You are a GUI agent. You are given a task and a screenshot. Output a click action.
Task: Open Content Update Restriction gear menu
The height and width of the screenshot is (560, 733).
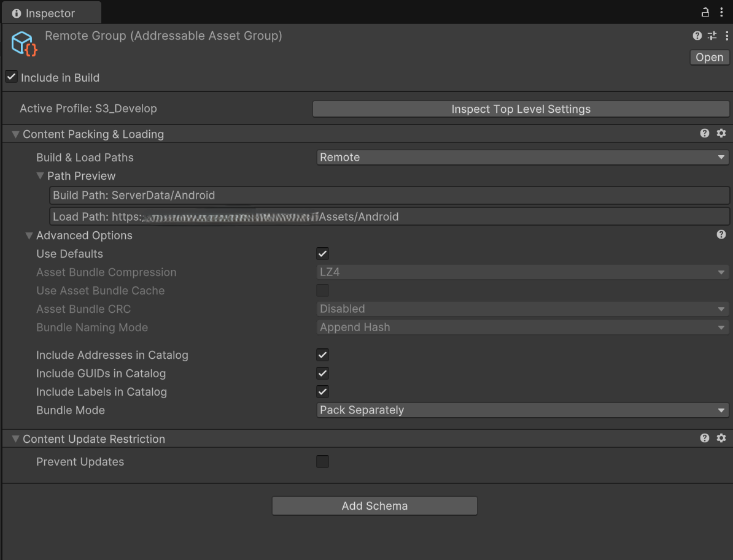[x=721, y=438]
